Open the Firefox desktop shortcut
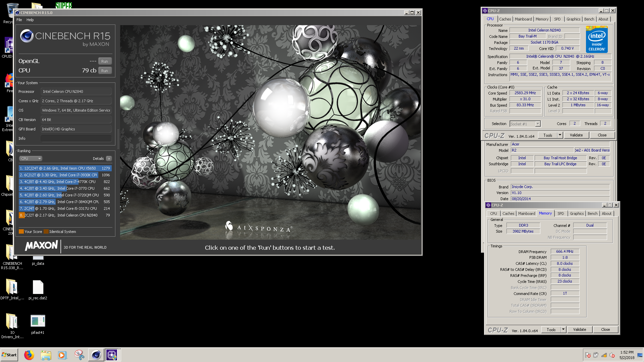This screenshot has width=644, height=362. [9, 82]
